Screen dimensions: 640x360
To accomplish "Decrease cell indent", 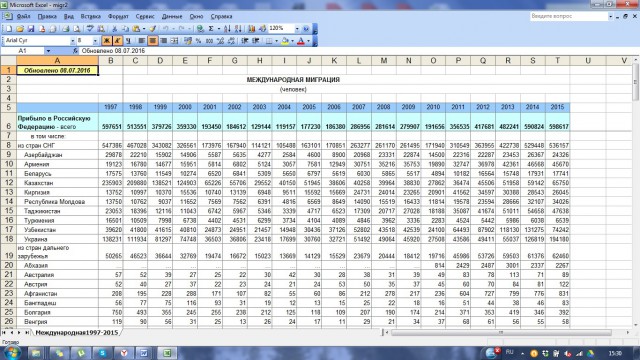I will tap(244, 40).
